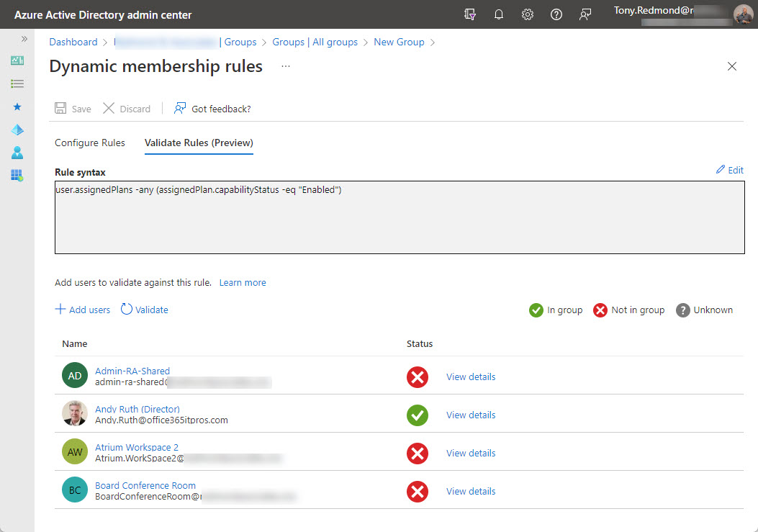Open the Admin-RA-Shared user link

(x=132, y=371)
